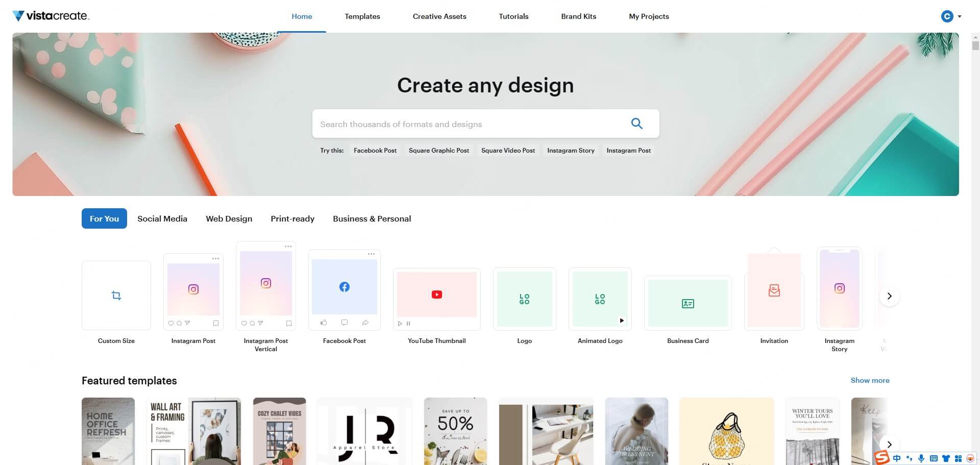The height and width of the screenshot is (465, 980).
Task: Show next featured templates with arrow
Action: [x=889, y=444]
